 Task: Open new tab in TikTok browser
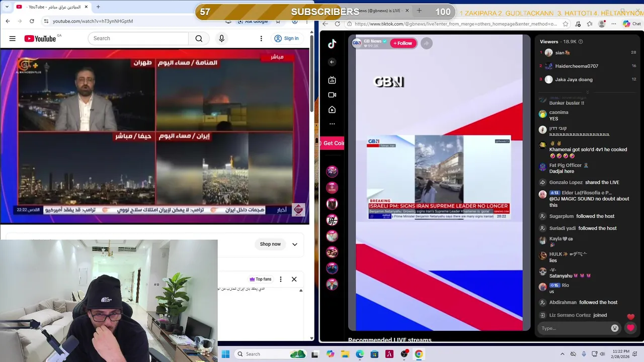click(x=419, y=11)
